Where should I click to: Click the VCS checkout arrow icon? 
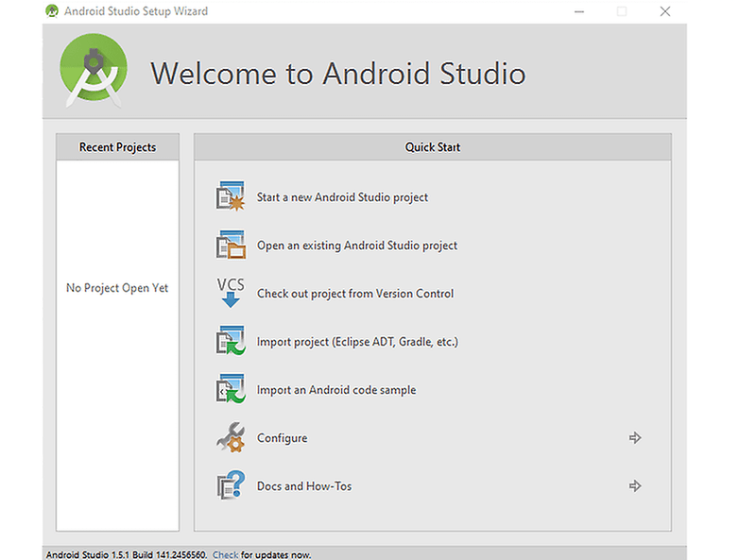(231, 293)
